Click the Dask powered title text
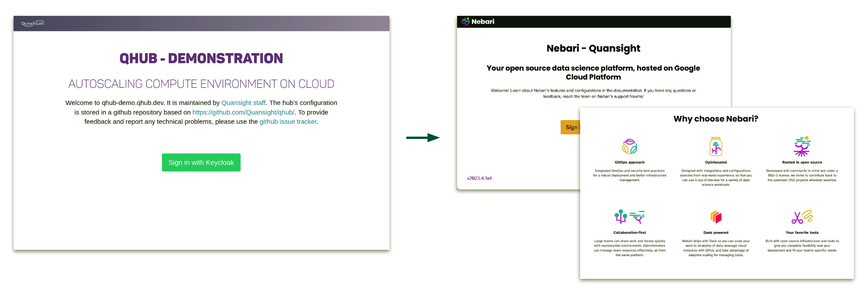The width and height of the screenshot is (868, 299). (x=716, y=233)
